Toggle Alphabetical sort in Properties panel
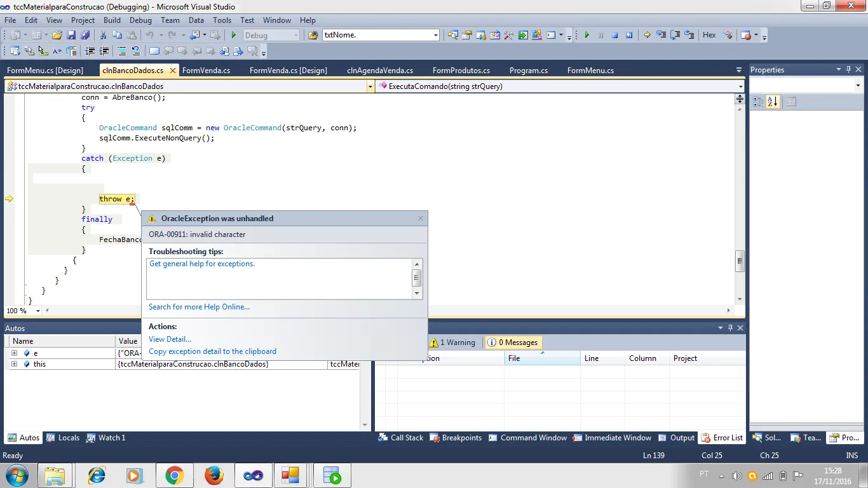Image resolution: width=868 pixels, height=488 pixels. (x=772, y=102)
